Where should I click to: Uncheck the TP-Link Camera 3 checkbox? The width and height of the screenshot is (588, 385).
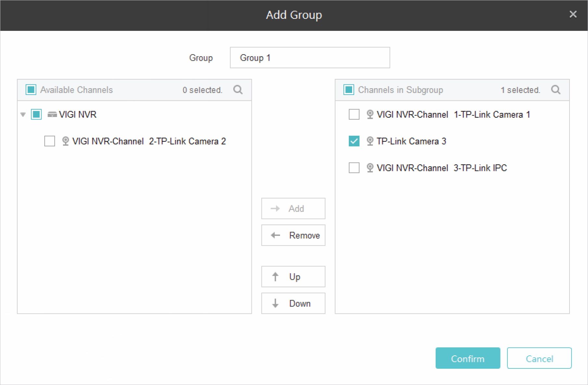[354, 141]
